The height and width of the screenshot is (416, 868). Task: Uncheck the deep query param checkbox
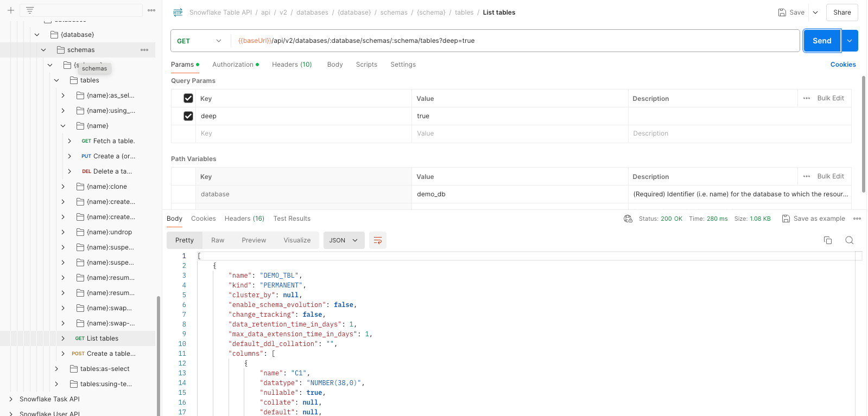click(188, 116)
